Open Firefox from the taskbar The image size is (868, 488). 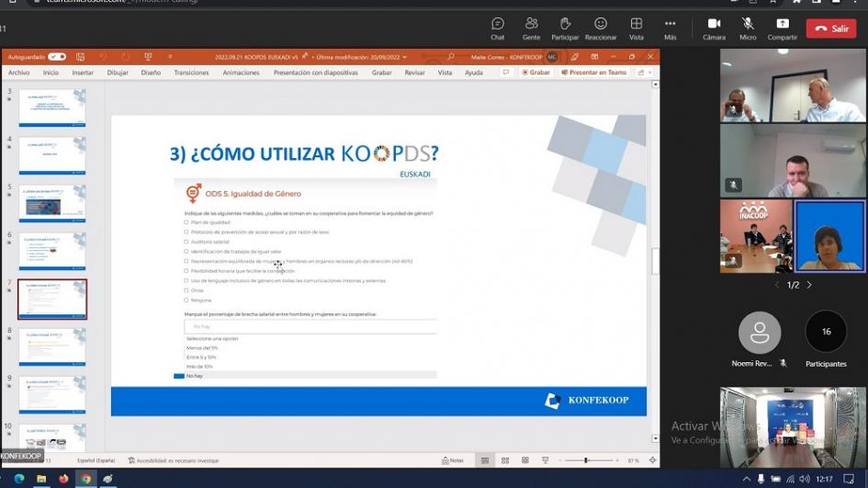point(63,479)
